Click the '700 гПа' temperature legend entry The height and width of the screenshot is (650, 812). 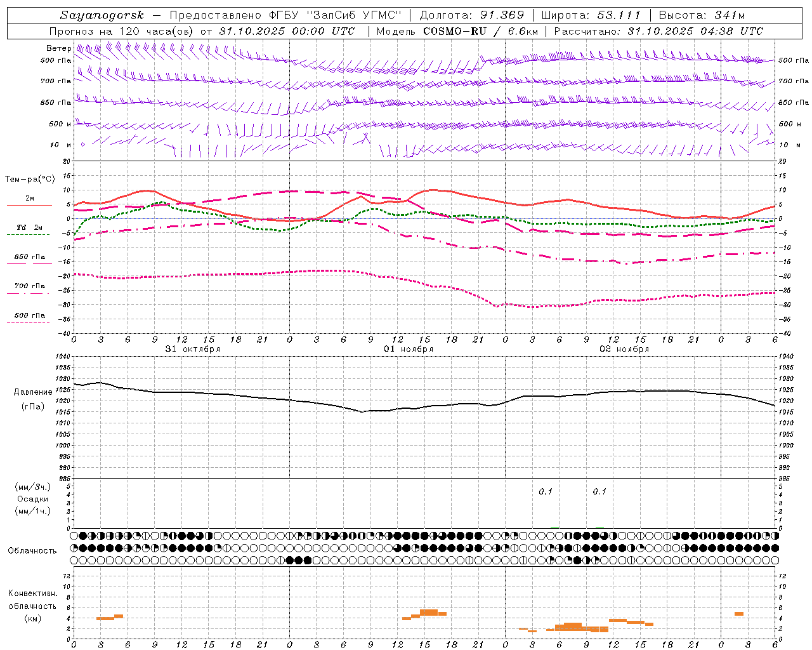coord(30,286)
